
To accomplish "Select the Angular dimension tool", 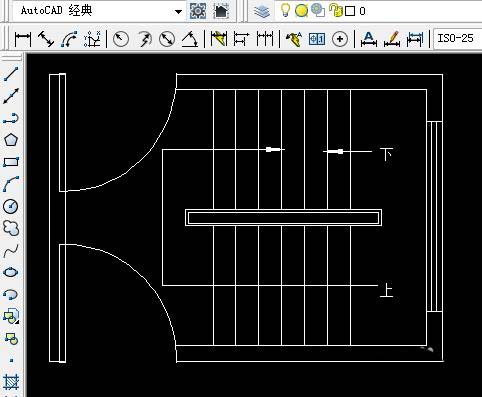I will [x=190, y=39].
